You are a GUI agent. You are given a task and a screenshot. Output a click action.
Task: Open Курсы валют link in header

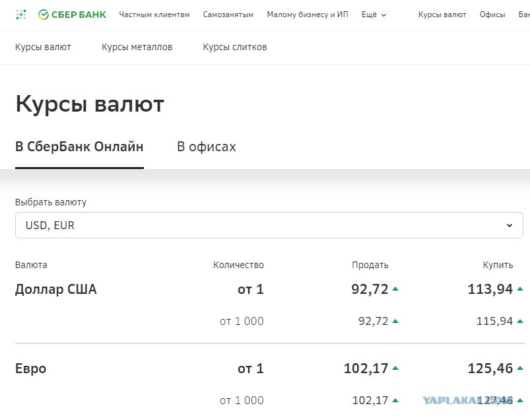(442, 15)
